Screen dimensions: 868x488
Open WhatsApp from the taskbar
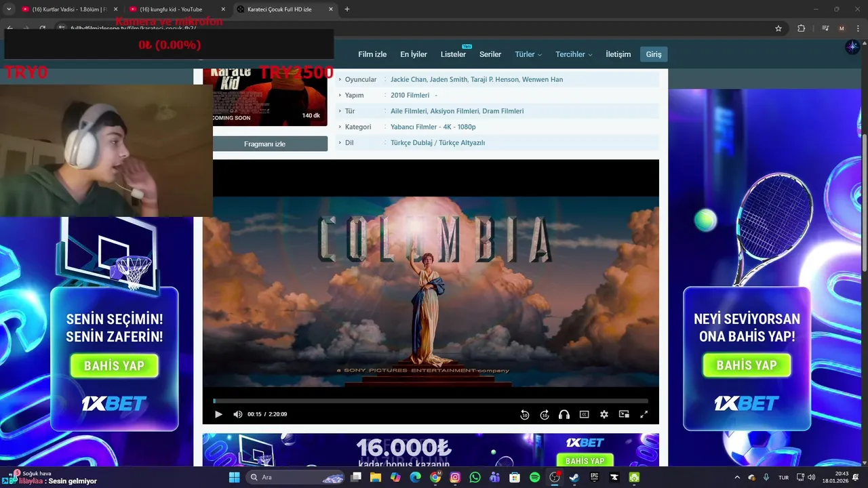coord(475,478)
